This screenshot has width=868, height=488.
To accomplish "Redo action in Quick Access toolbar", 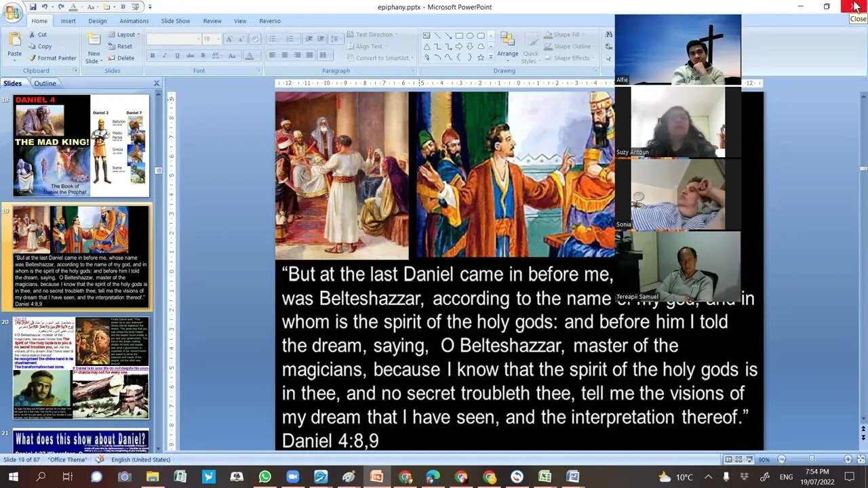I will (61, 7).
